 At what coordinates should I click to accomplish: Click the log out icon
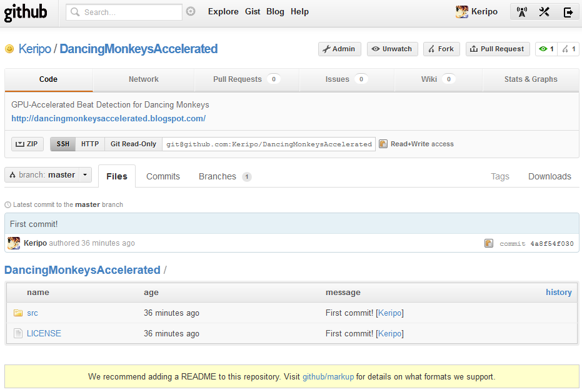coord(568,13)
